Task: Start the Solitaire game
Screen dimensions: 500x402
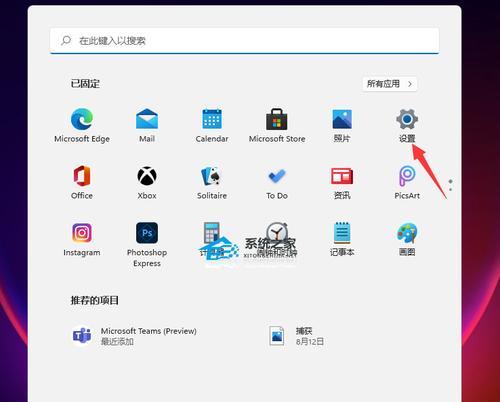Action: 212,182
